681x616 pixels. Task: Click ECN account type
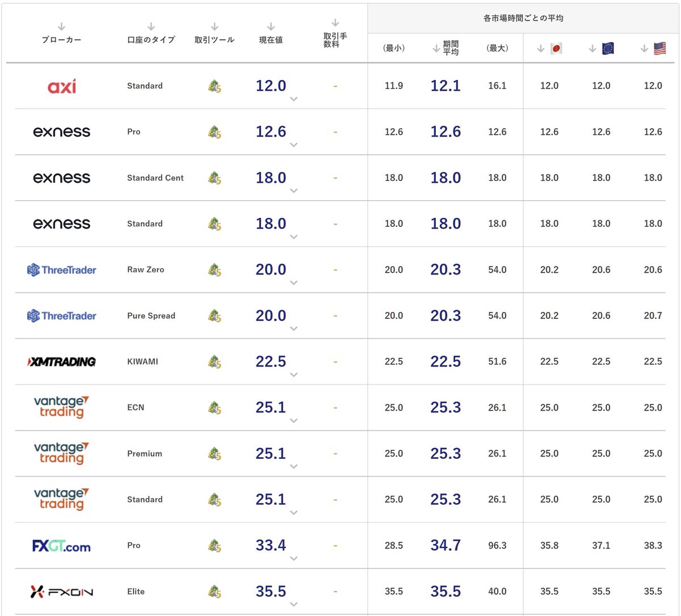point(136,407)
